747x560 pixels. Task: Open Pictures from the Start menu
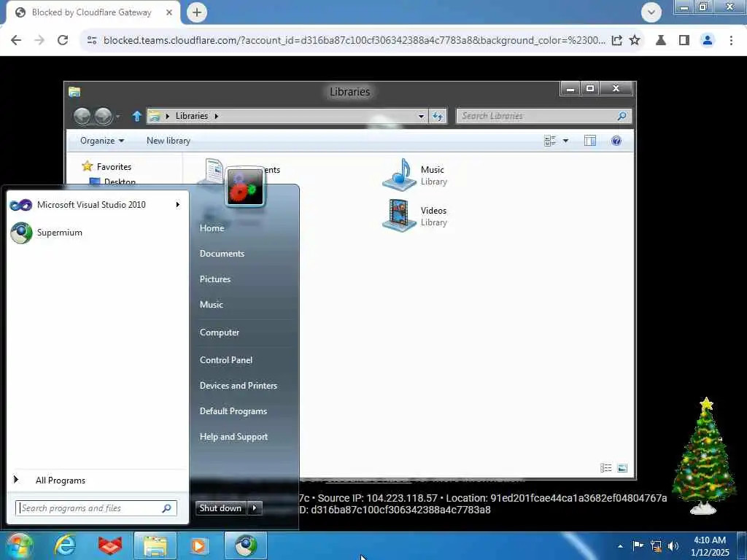215,279
